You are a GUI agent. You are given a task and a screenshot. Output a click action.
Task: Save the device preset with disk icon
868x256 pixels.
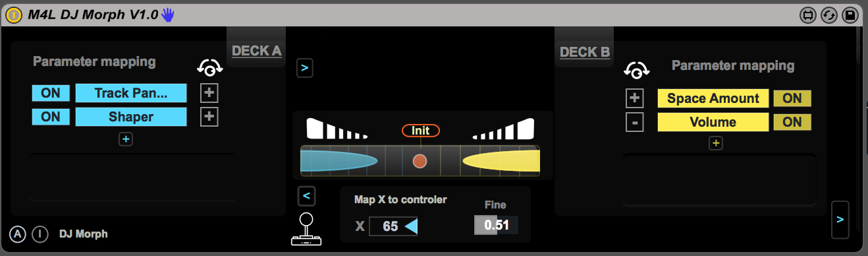[x=850, y=15]
